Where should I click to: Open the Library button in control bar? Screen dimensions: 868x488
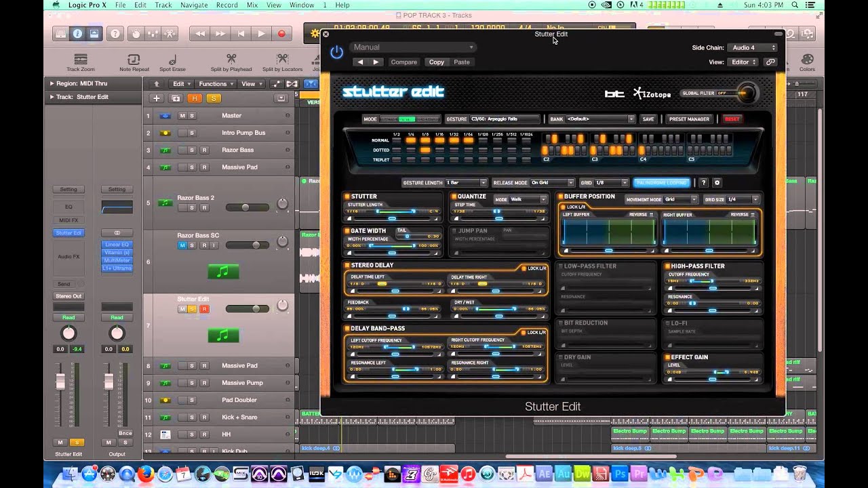(61, 33)
